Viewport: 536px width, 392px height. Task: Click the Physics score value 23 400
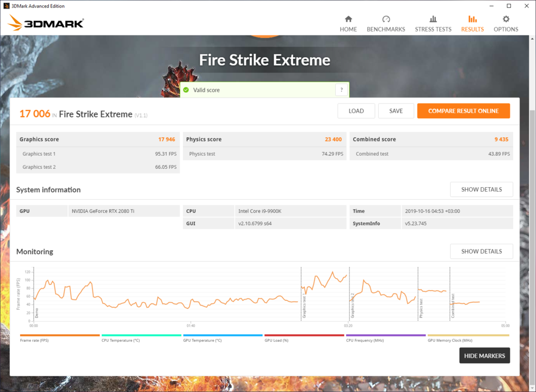coord(333,139)
